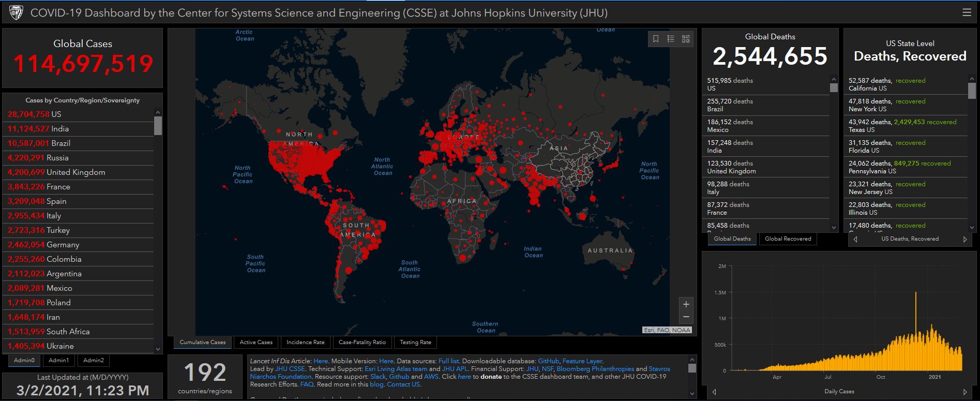Zoom in on map with plus button
This screenshot has height=401, width=980.
click(x=686, y=304)
